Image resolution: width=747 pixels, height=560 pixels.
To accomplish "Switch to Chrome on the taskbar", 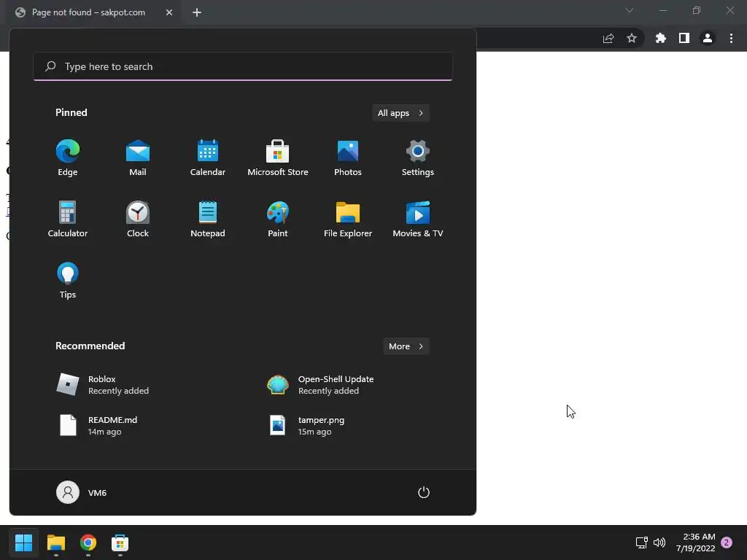I will point(88,542).
